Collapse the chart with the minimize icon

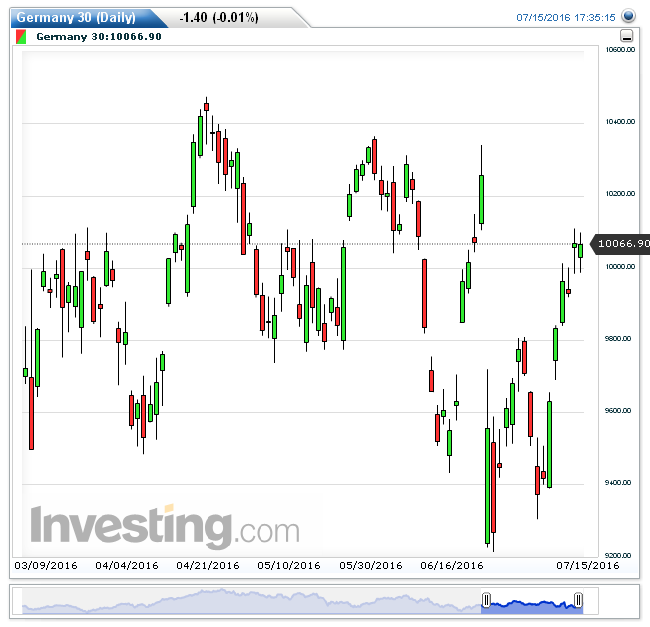coord(626,36)
